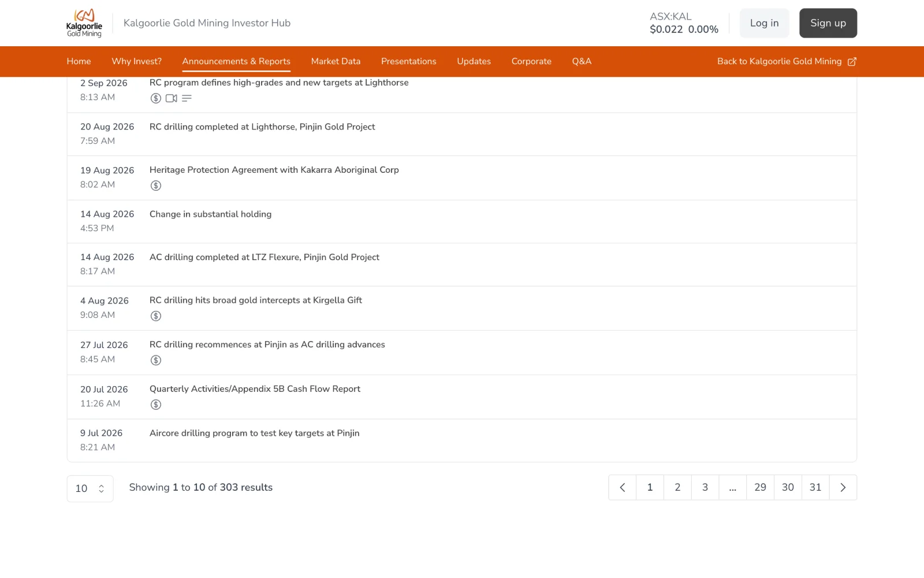
Task: Open RC drilling recommences at Pinjin announcement
Action: pyautogui.click(x=267, y=344)
